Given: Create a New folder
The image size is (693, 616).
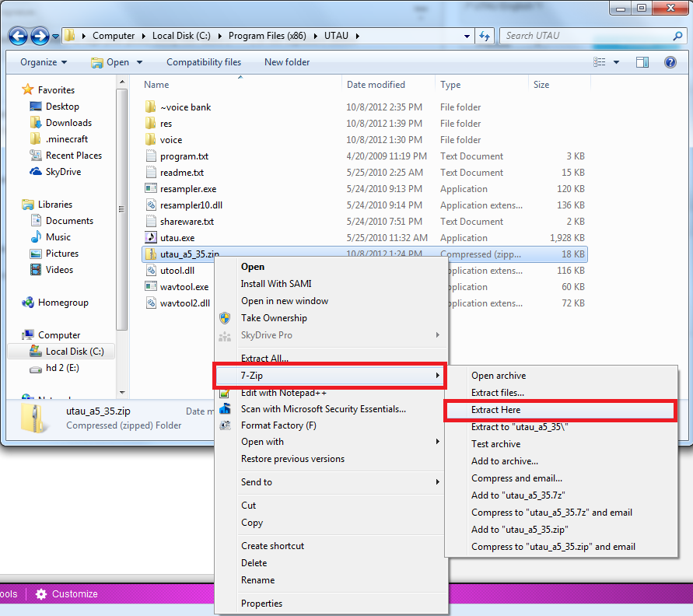Looking at the screenshot, I should pos(287,62).
